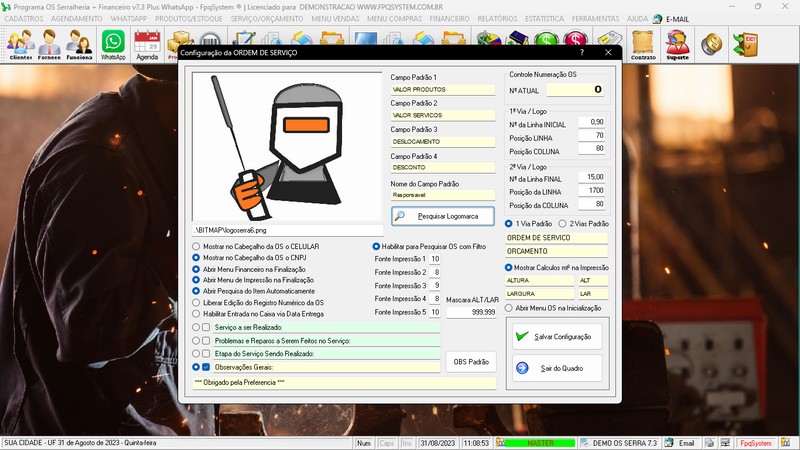Toggle Abrir Menu Financeiro na Finalização
The image size is (800, 450).
pyautogui.click(x=196, y=269)
